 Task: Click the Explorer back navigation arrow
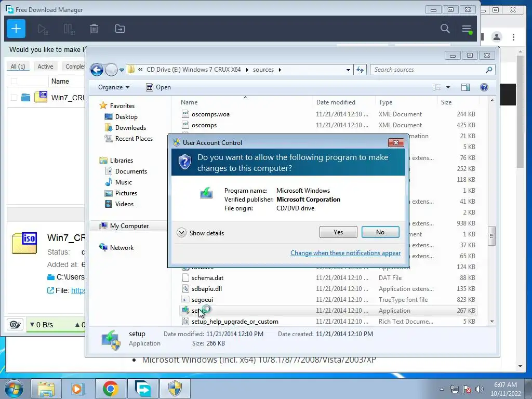click(97, 70)
